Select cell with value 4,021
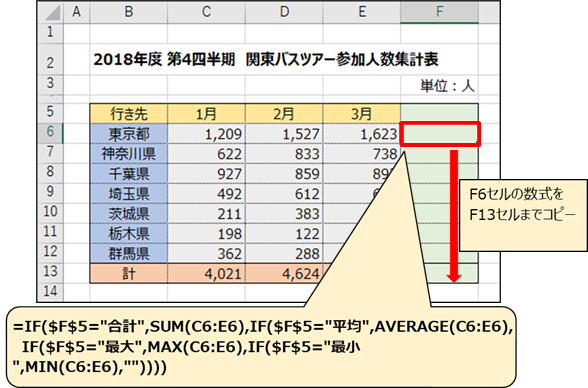 [206, 273]
